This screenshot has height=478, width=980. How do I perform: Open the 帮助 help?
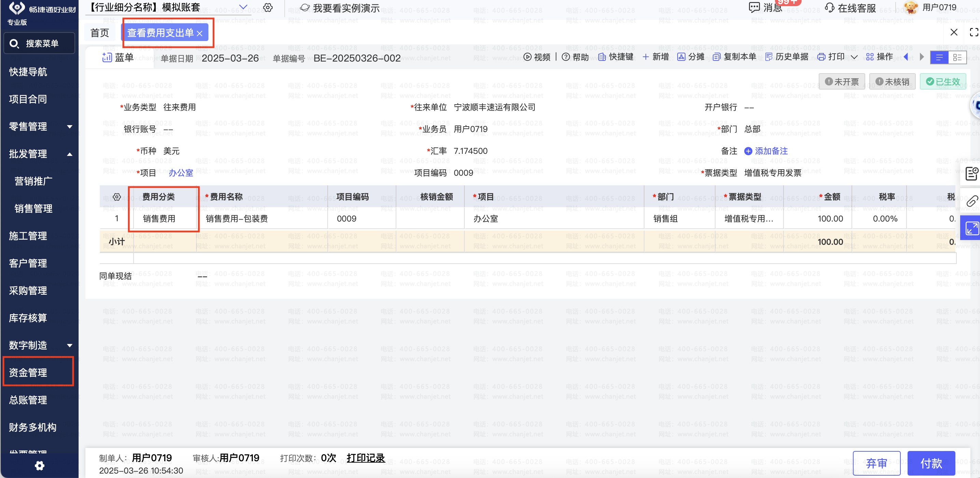pyautogui.click(x=575, y=57)
